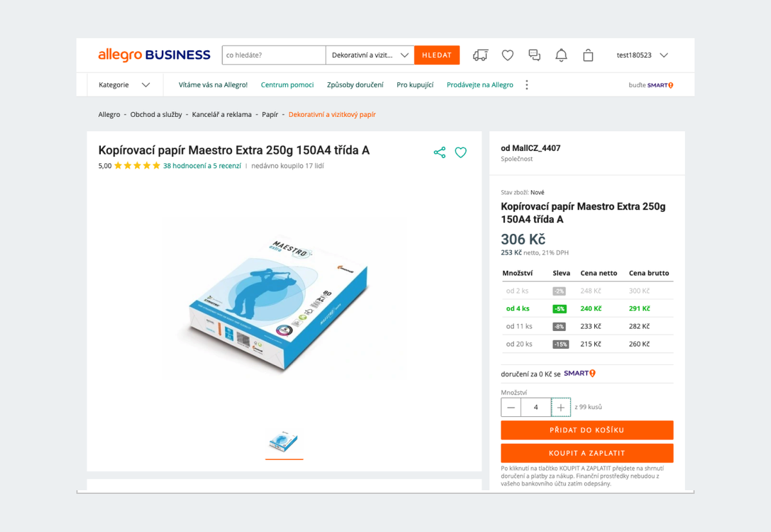Click the share icon next to product title

(x=439, y=152)
